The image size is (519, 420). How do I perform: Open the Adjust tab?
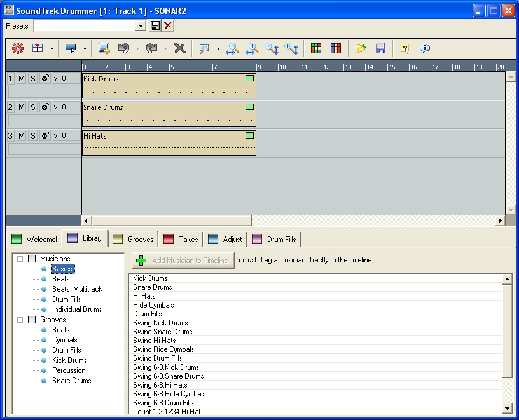225,239
